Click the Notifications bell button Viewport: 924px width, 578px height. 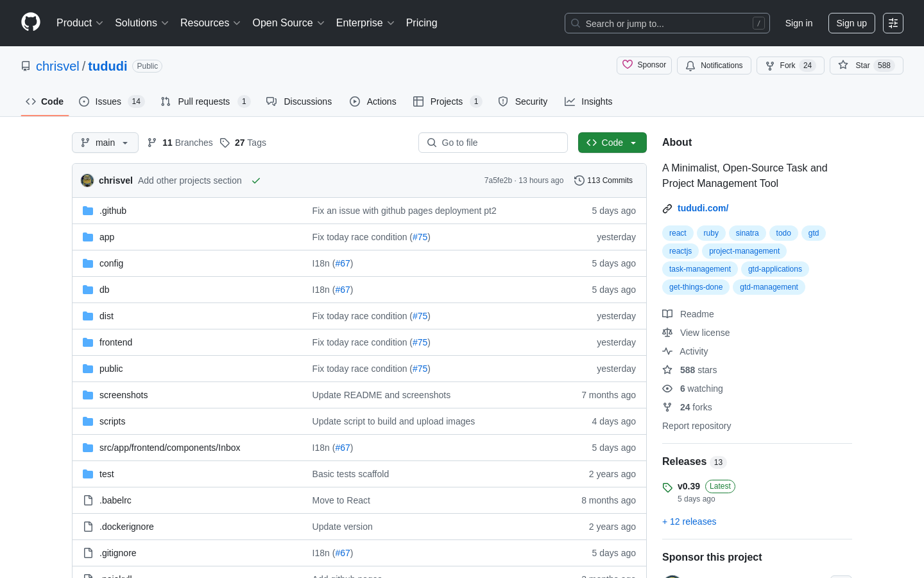coord(714,66)
